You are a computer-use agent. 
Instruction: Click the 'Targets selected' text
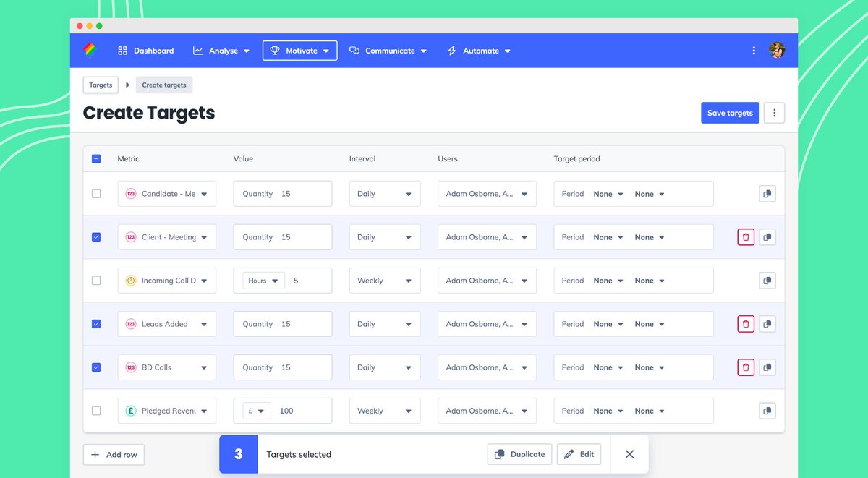pos(299,454)
